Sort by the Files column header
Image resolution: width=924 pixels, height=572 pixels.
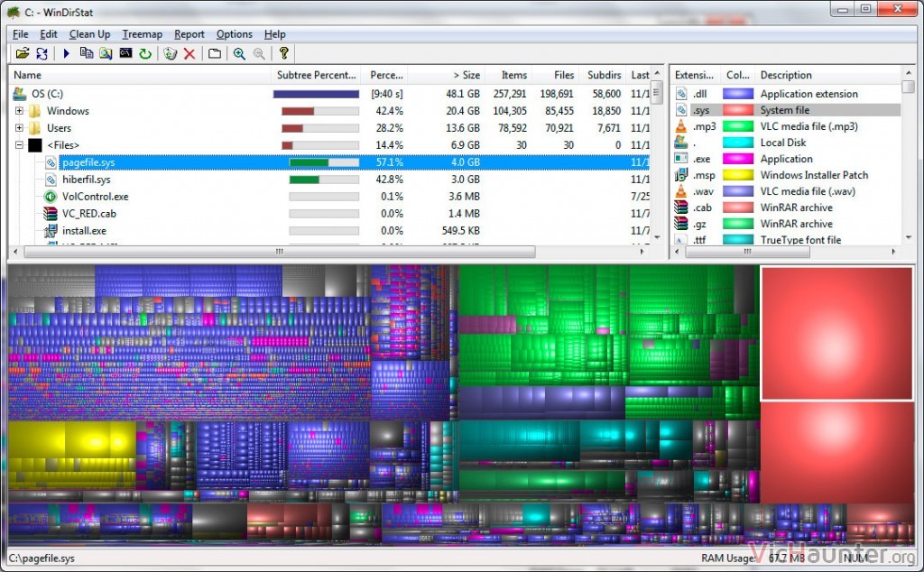tap(556, 75)
